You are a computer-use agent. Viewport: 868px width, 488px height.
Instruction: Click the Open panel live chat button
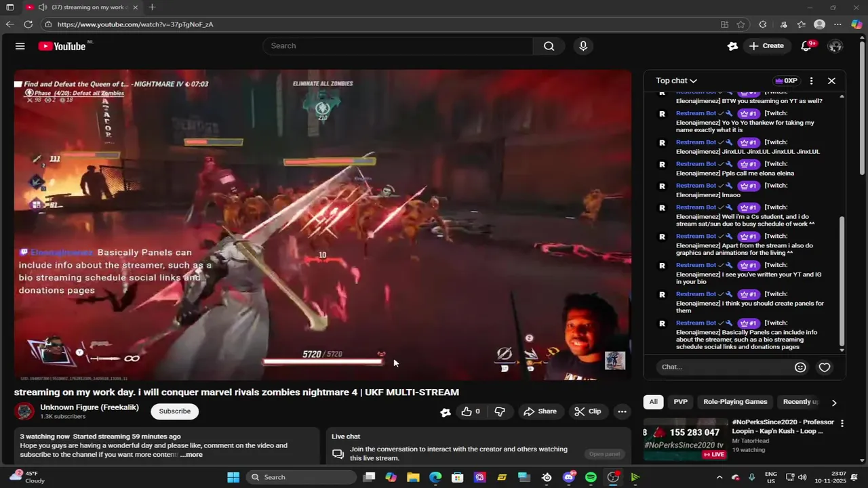pos(604,454)
